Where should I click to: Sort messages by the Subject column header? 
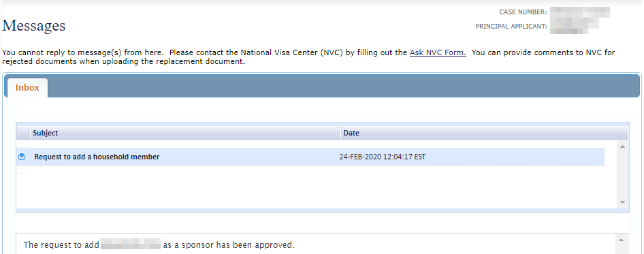[185, 133]
